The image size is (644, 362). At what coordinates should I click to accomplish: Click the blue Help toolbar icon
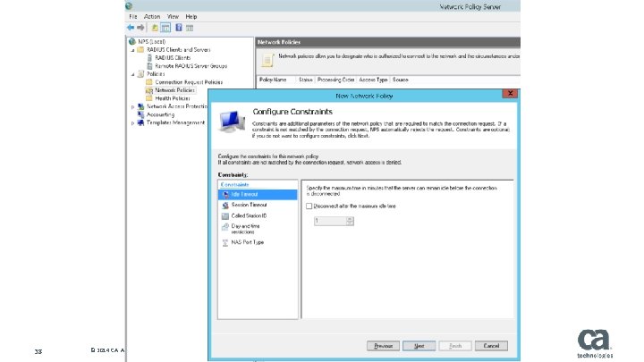point(179,28)
